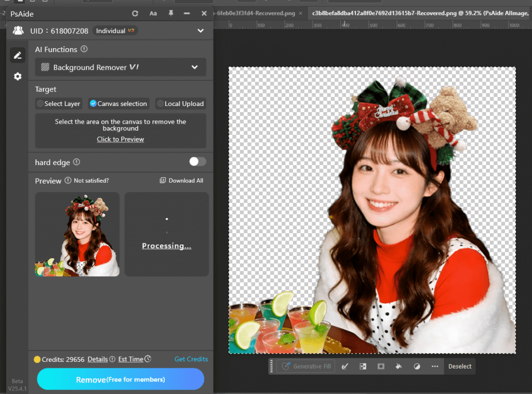Choose Local Upload as the target
Image resolution: width=532 pixels, height=394 pixels.
click(180, 103)
